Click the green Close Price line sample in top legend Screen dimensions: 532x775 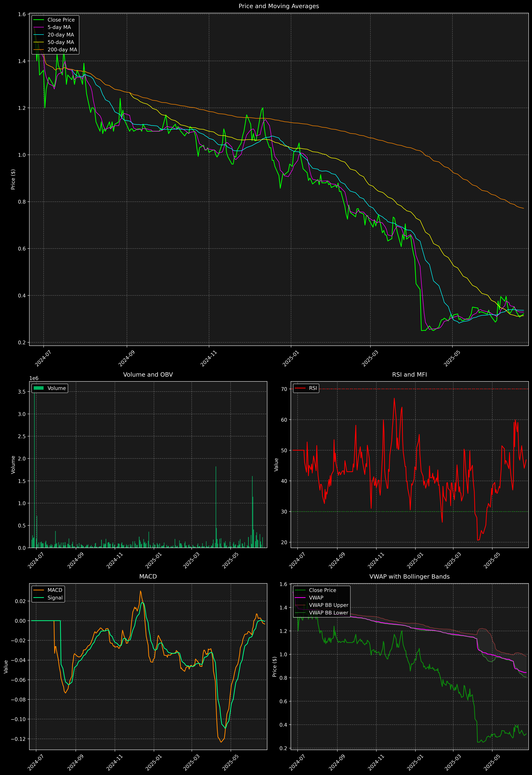pos(39,20)
